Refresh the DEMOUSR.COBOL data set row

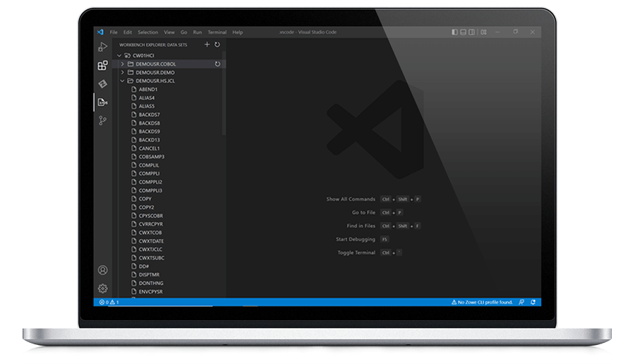217,63
